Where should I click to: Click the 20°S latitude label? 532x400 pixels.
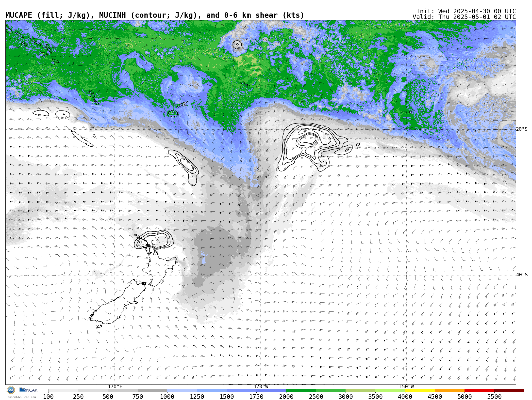pyautogui.click(x=522, y=129)
